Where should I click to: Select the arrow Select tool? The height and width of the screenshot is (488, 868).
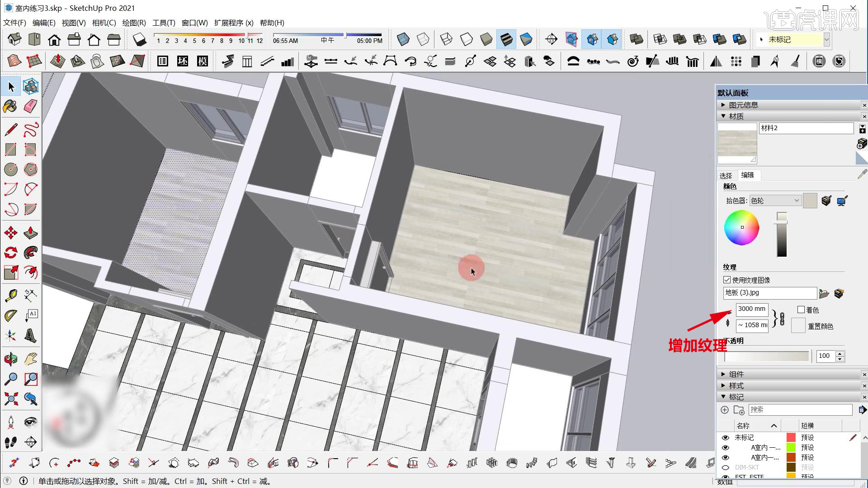pos(11,86)
